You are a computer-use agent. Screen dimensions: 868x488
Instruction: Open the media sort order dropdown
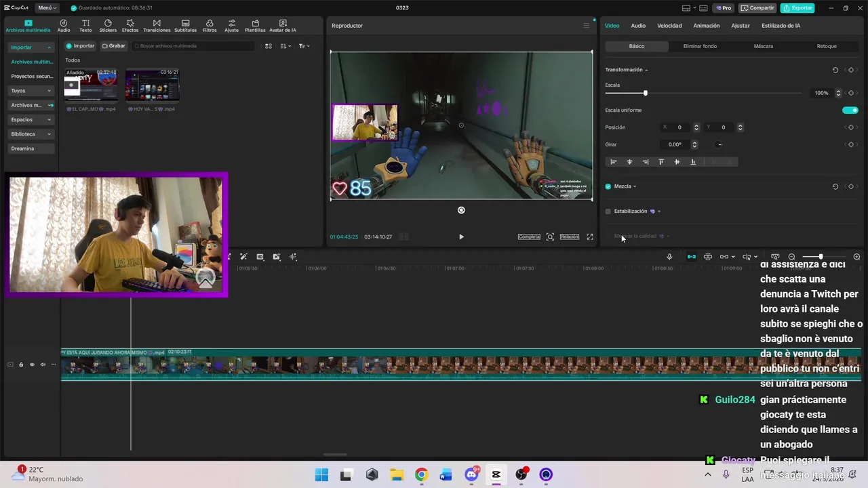285,46
